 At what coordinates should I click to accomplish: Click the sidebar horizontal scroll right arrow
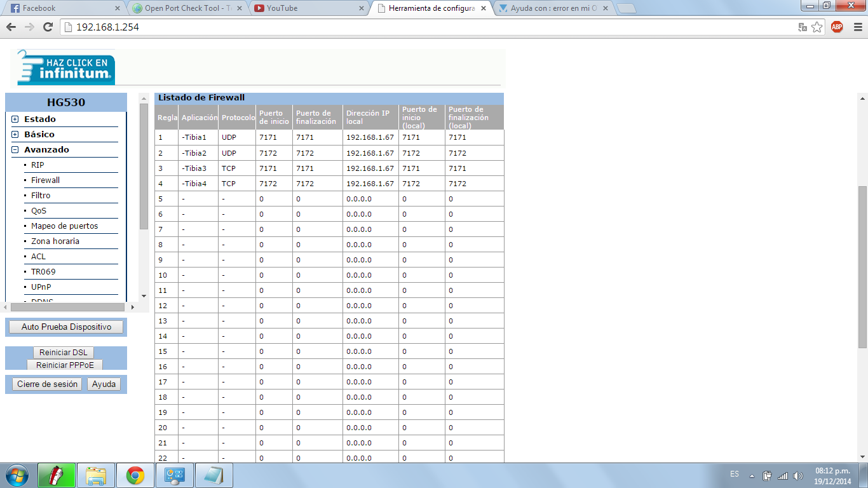(x=133, y=307)
